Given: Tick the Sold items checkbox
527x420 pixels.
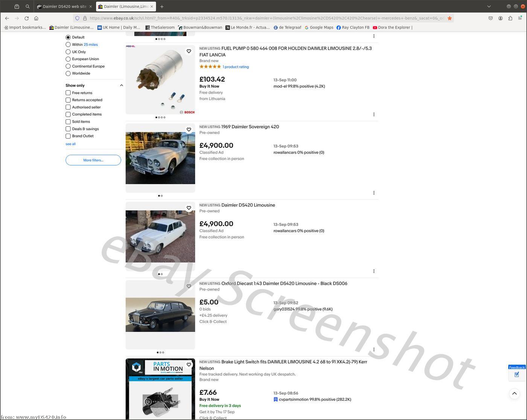Looking at the screenshot, I should (68, 122).
